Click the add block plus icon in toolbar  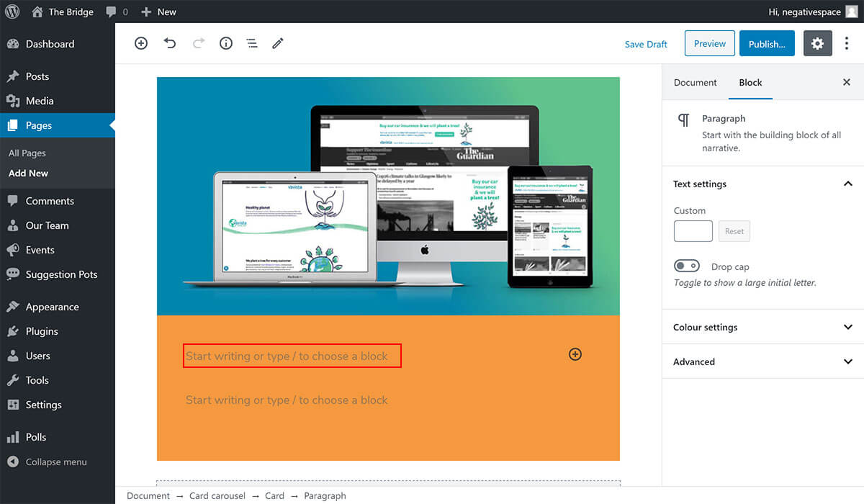[x=141, y=43]
